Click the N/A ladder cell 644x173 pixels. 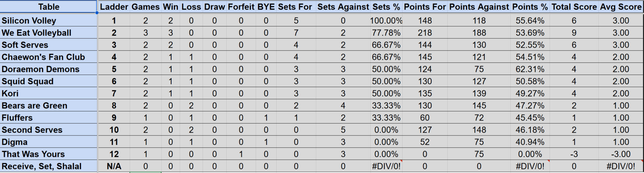coord(114,166)
